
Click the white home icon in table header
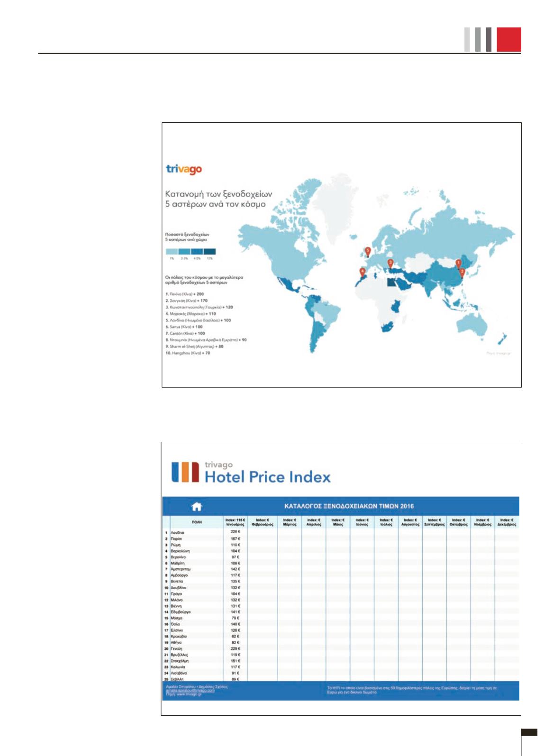(x=196, y=507)
